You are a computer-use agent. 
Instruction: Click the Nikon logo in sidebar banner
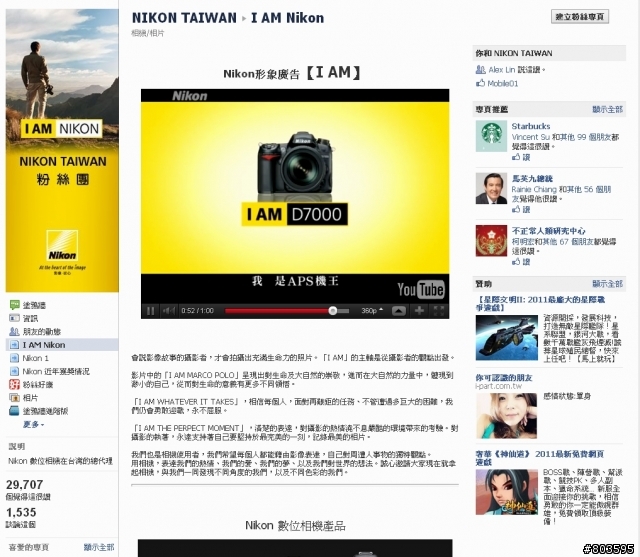coord(62,246)
